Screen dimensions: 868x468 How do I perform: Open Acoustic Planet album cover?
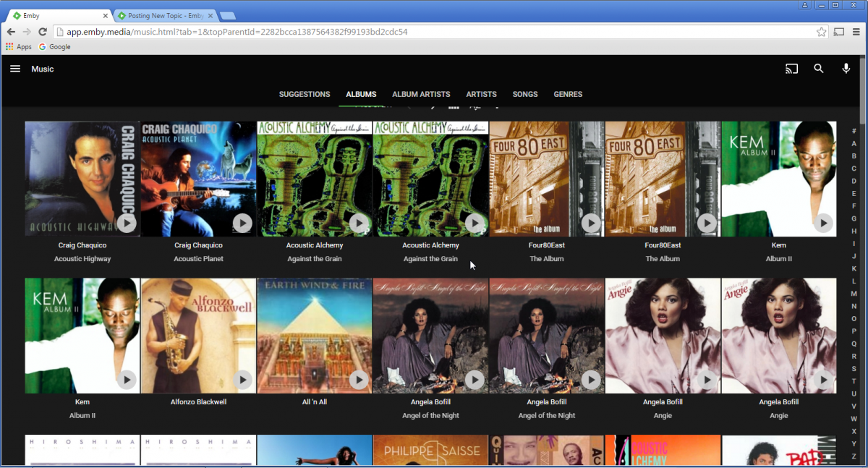click(198, 179)
